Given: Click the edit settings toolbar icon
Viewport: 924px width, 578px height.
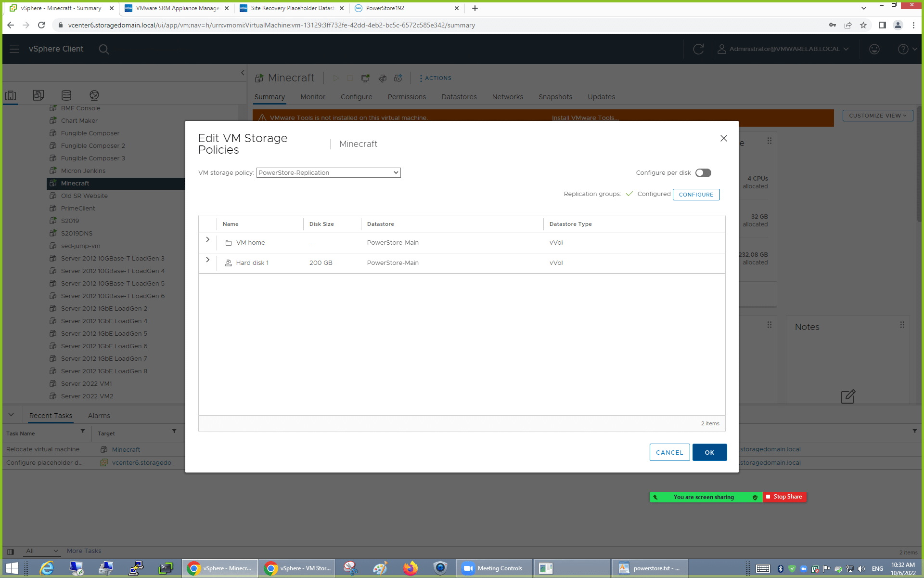Looking at the screenshot, I should tap(383, 78).
